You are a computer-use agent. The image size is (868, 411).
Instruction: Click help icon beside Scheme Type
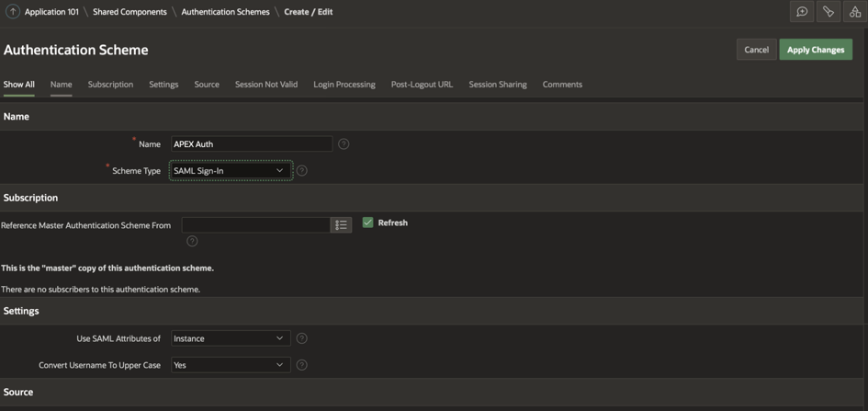click(301, 171)
